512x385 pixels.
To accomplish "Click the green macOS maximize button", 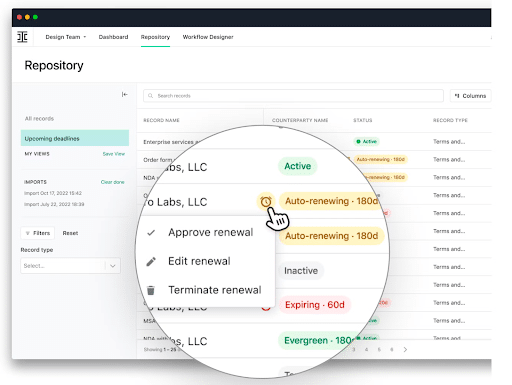I will 35,17.
